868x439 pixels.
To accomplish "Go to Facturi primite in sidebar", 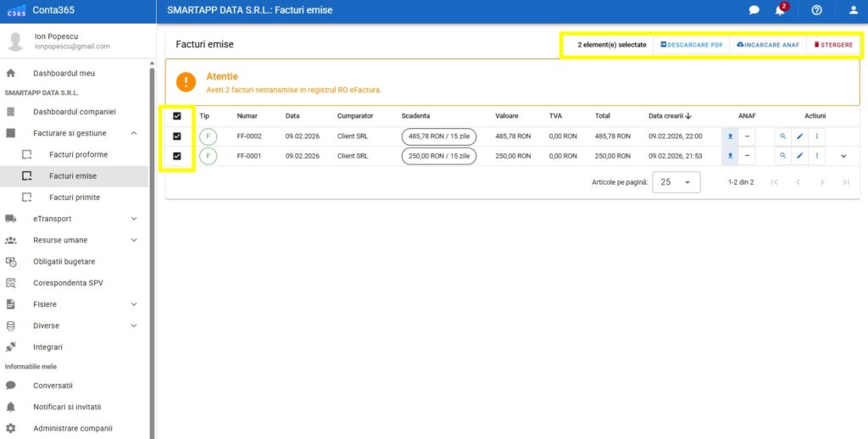I will 75,197.
